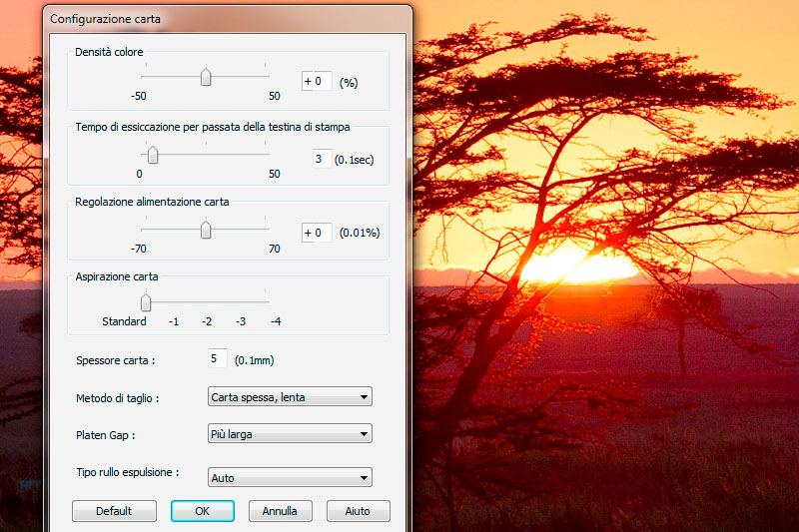The image size is (799, 532).
Task: Click the Tipo rullo espulsione label
Action: coord(128,472)
